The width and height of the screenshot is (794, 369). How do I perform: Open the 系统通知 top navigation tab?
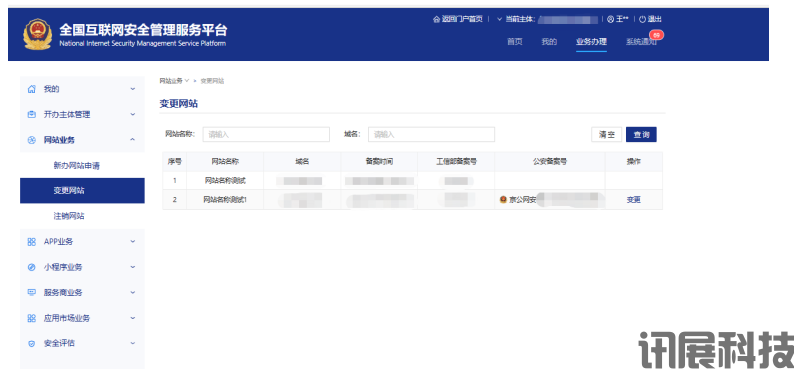[x=641, y=42]
